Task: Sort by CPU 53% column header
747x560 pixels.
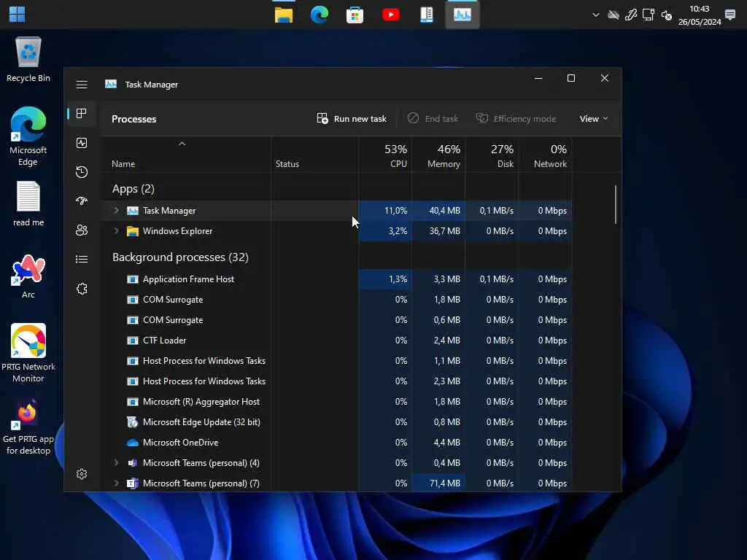Action: point(385,155)
